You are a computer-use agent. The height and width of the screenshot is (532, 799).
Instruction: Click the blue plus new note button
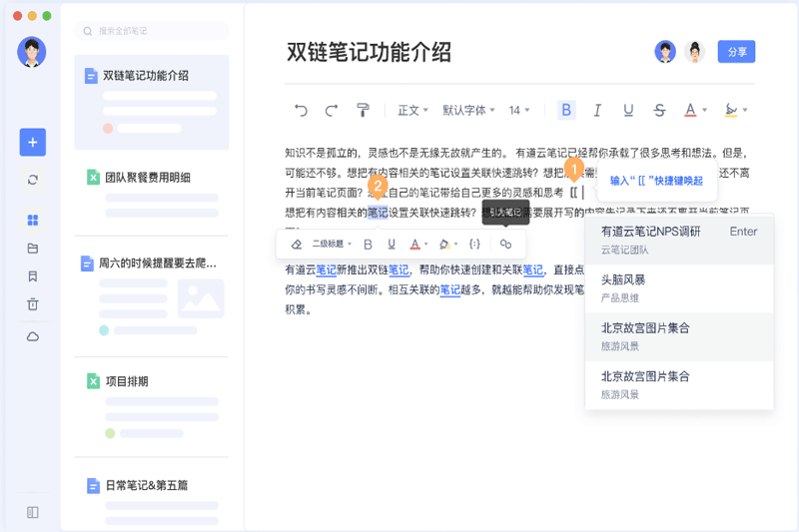[33, 142]
